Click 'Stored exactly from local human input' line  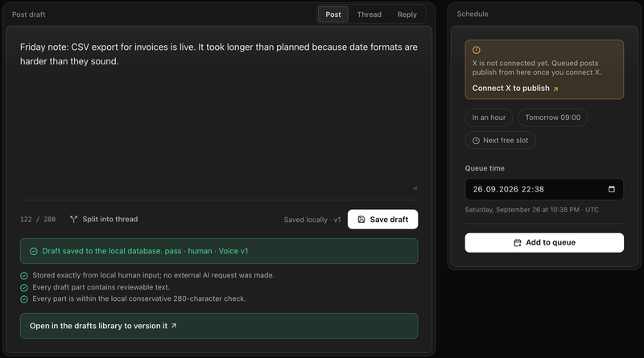pos(153,275)
